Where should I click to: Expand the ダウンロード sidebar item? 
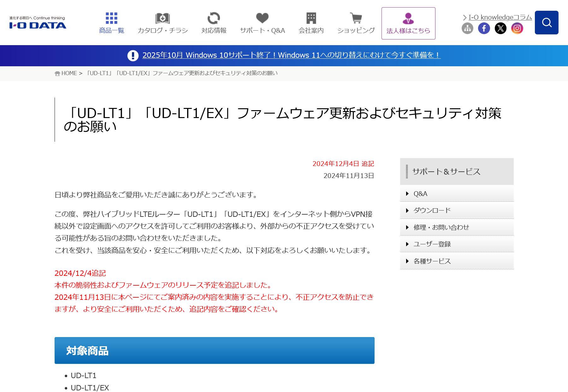457,210
